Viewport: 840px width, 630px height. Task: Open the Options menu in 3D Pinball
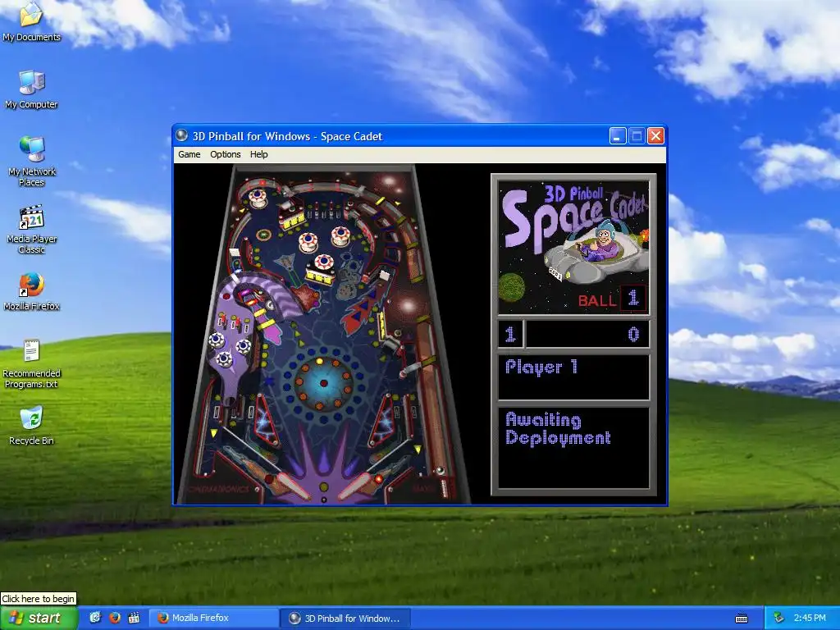[x=225, y=154]
